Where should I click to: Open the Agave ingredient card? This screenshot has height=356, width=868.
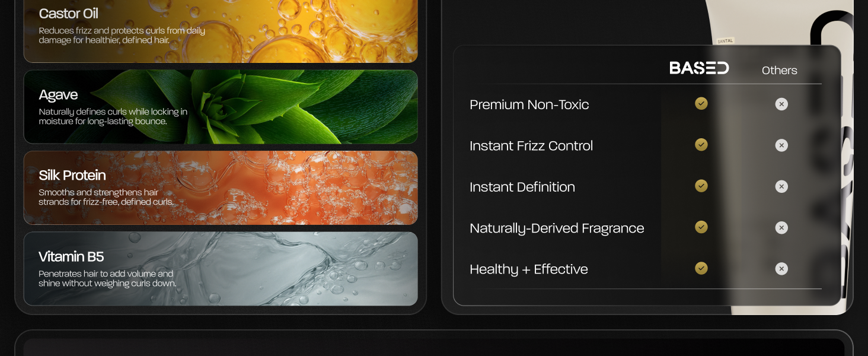(221, 107)
